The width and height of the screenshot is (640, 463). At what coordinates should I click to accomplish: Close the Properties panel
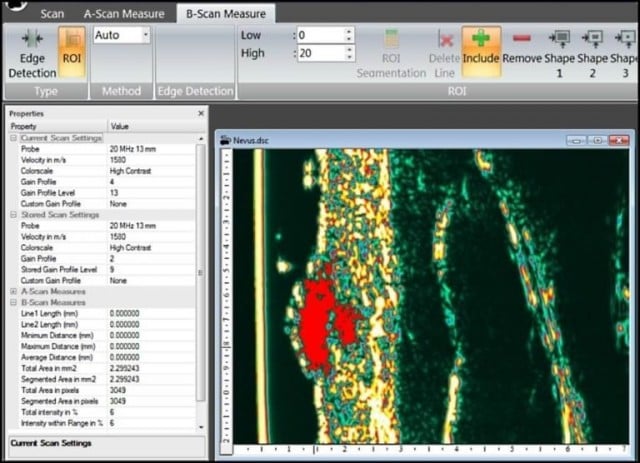[201, 114]
